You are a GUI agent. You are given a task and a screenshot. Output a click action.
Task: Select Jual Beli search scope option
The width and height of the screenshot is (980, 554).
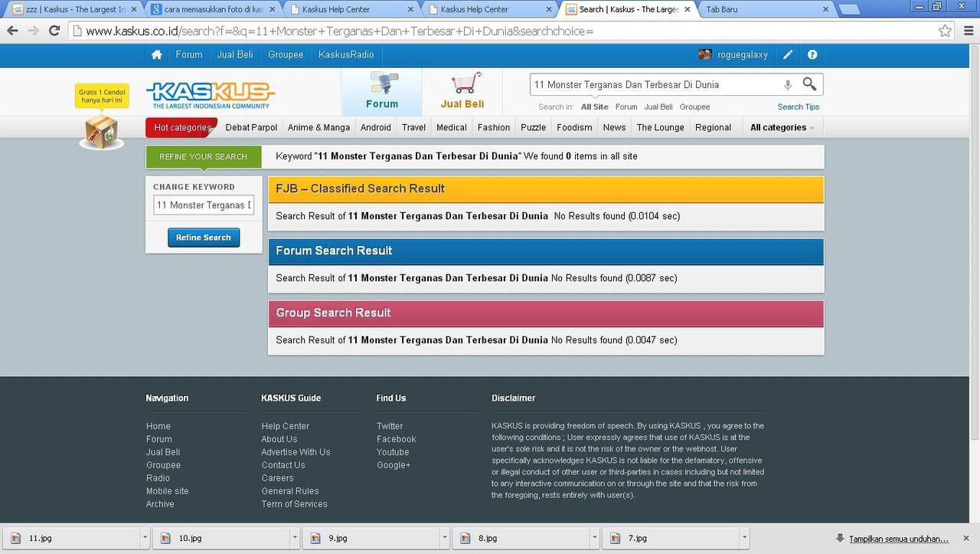coord(658,107)
